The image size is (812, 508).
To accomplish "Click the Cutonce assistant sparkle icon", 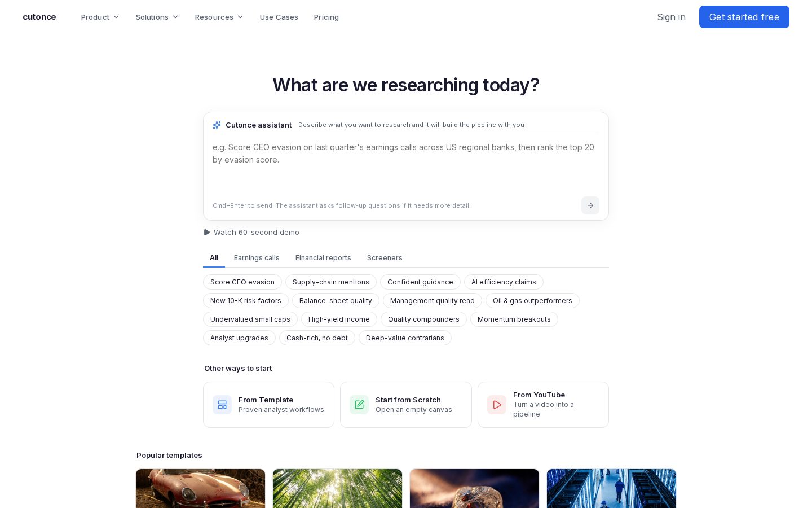I will click(x=217, y=125).
